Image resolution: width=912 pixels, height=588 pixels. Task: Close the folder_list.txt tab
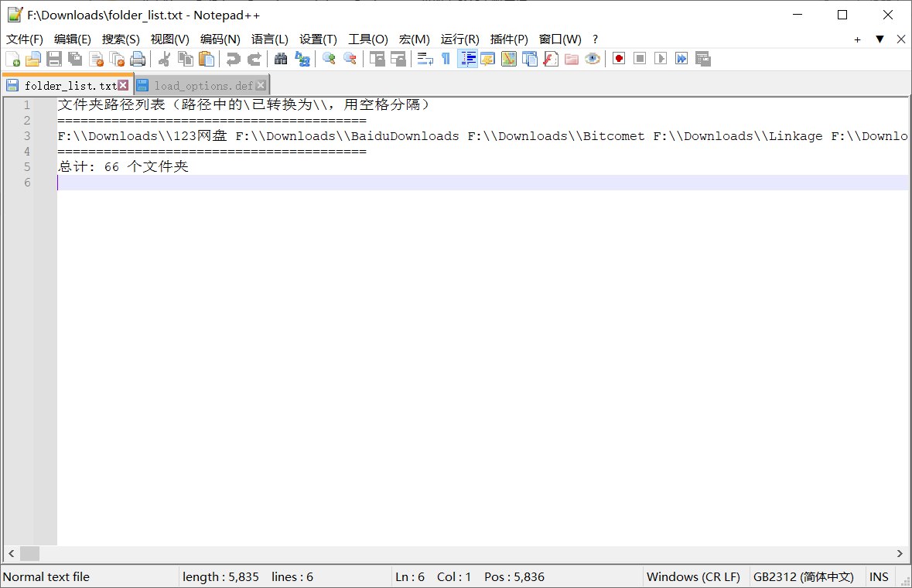pyautogui.click(x=123, y=86)
